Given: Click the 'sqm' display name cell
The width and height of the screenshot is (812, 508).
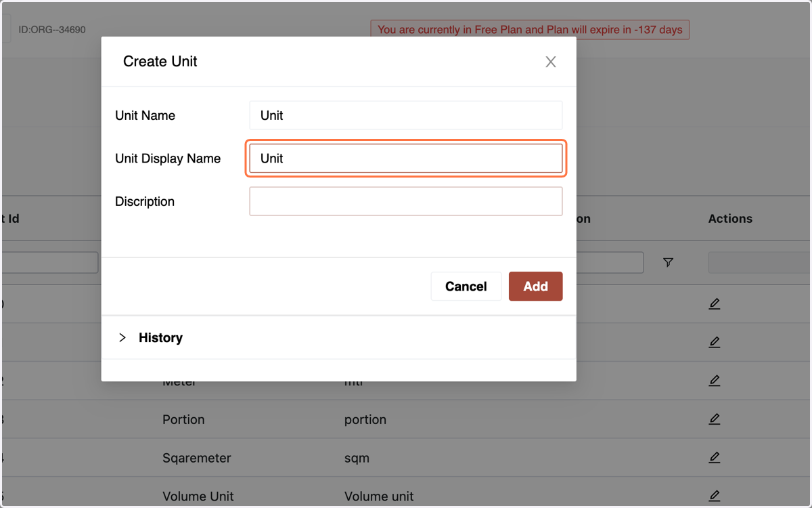Looking at the screenshot, I should (x=357, y=458).
